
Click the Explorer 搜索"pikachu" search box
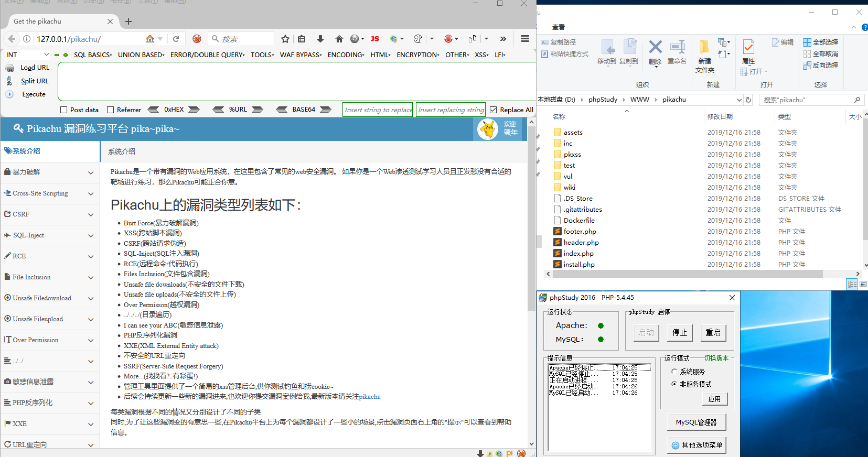811,100
